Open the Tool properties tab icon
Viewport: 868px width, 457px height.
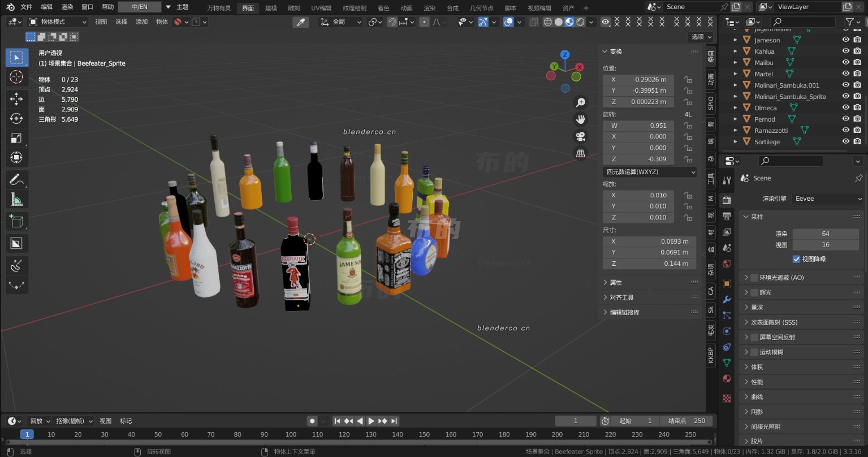(x=727, y=180)
